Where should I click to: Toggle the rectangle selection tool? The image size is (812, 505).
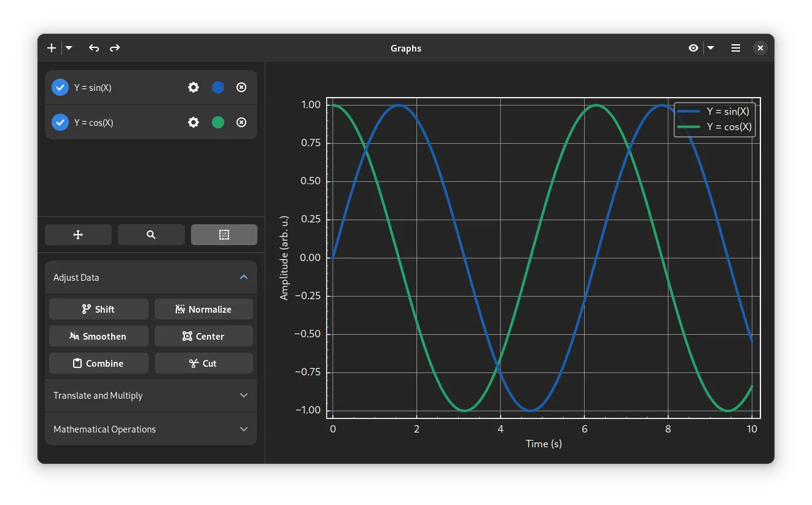tap(224, 235)
